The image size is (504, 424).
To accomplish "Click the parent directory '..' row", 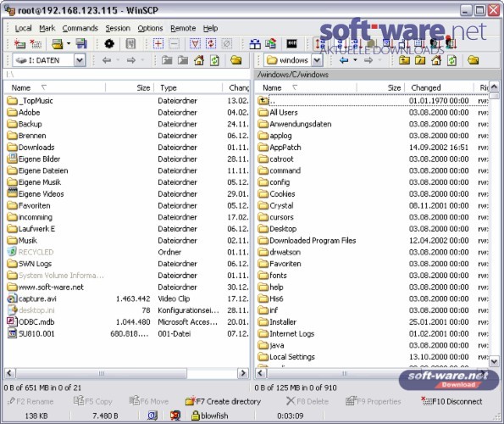I will pyautogui.click(x=373, y=101).
